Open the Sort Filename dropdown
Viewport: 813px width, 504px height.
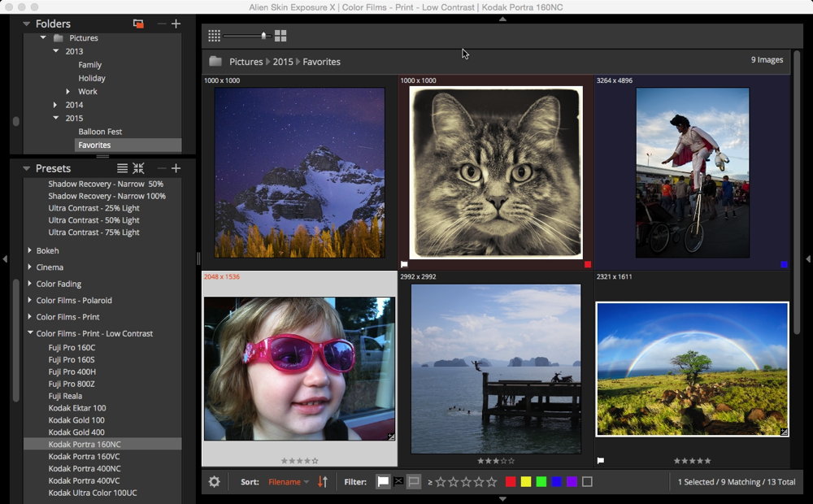point(289,482)
